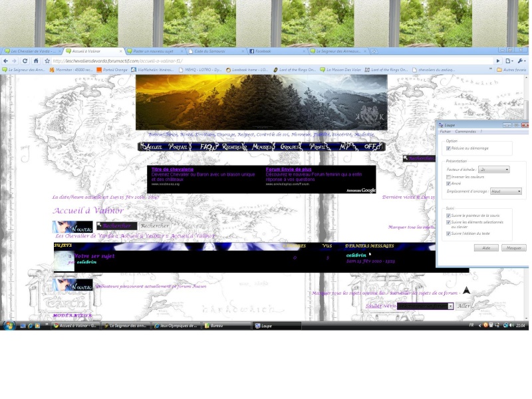This screenshot has height=399, width=532.
Task: Toggle Réduire au démarrage checkbox in Loupe
Action: coord(448,148)
